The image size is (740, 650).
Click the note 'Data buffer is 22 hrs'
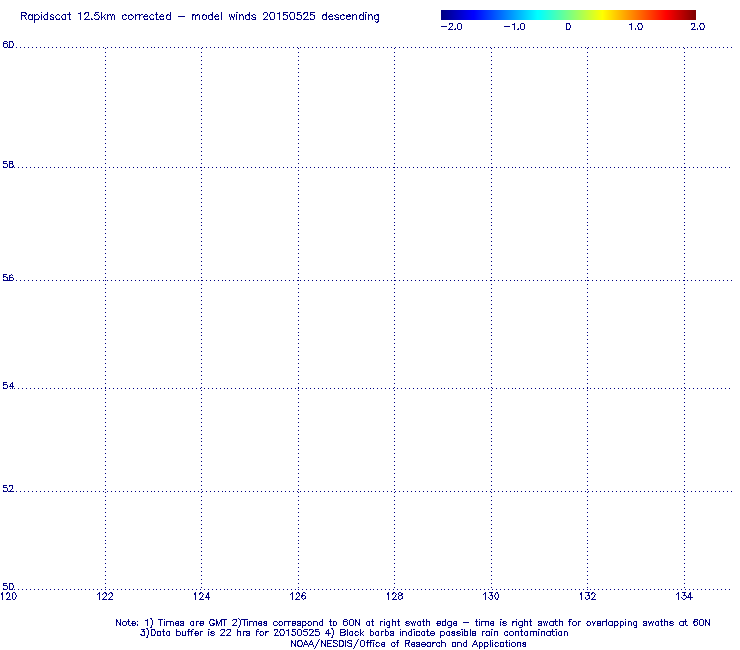pos(201,633)
